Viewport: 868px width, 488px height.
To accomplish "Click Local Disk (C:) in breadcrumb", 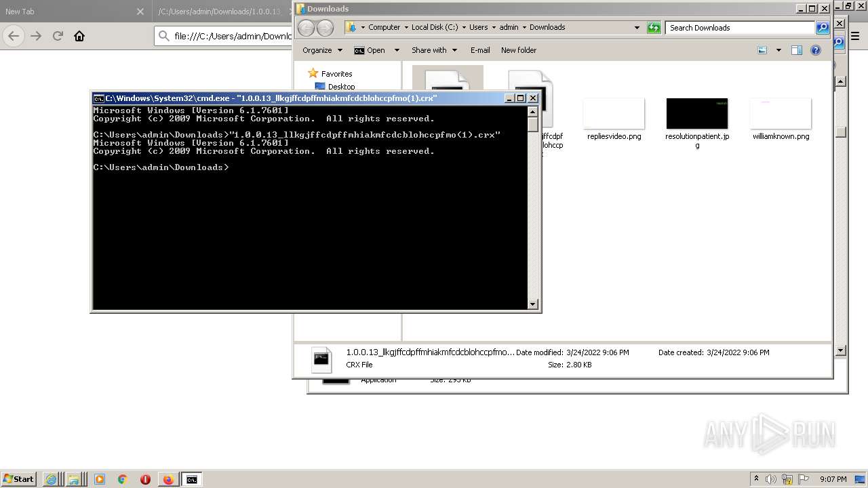I will pos(434,28).
